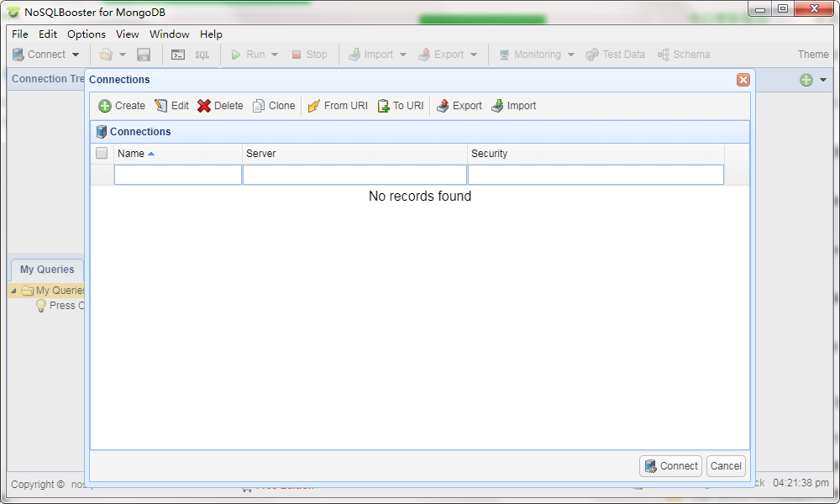Click the open file folder icon
The image size is (840, 504).
[x=106, y=54]
